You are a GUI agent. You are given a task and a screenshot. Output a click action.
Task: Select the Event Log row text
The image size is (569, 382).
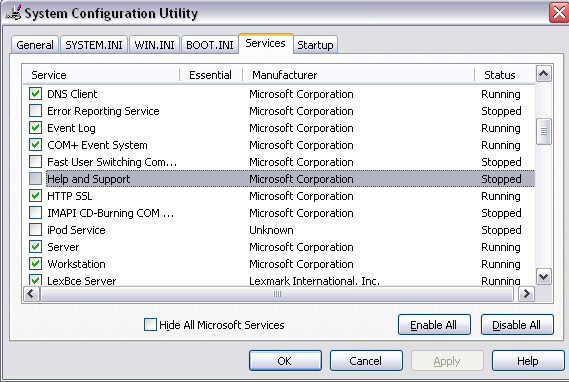click(x=71, y=128)
